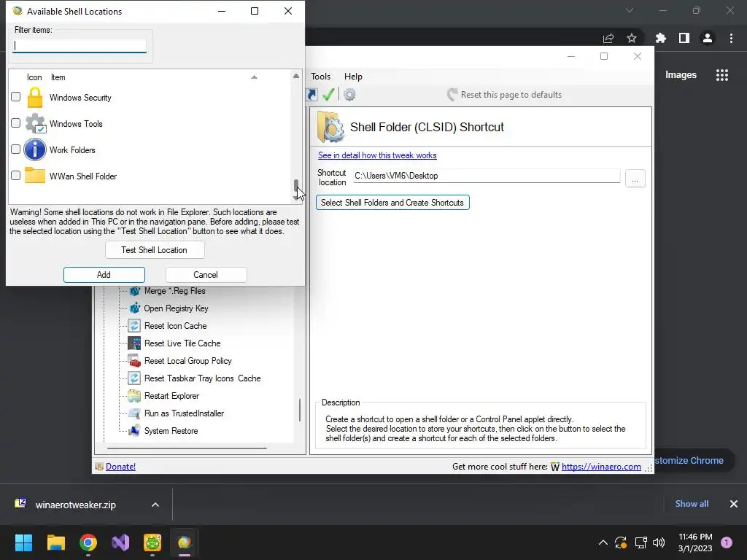
Task: Click the Work Folders info icon
Action: [x=35, y=149]
